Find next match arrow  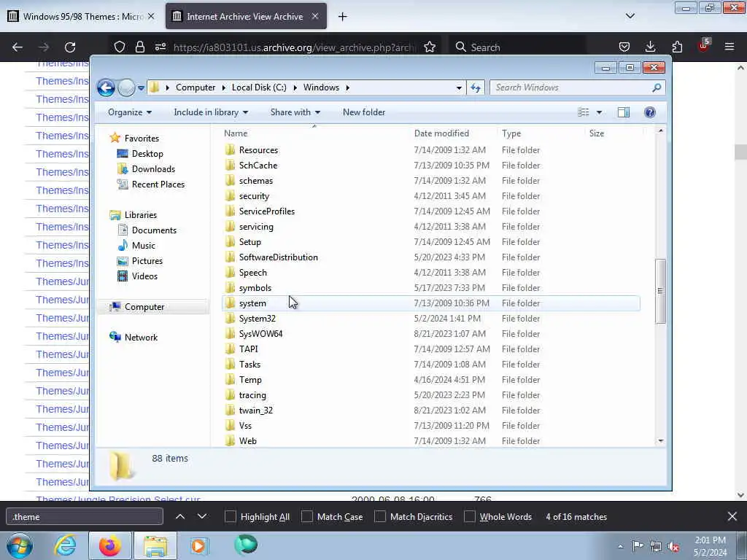202,516
